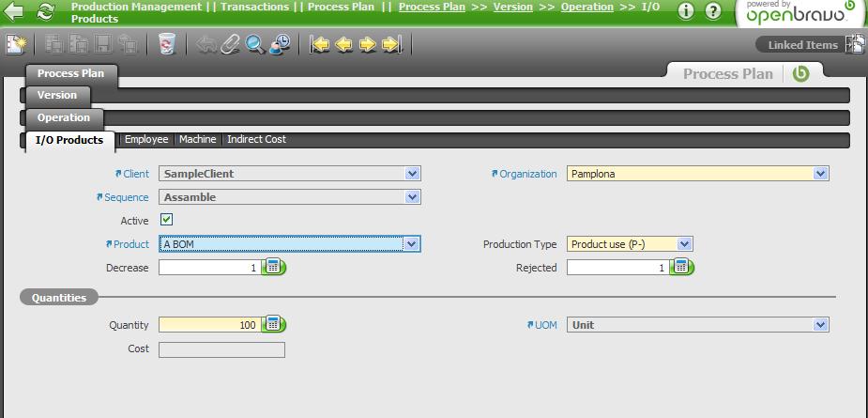Open the Audit Trail user-clock icon
This screenshot has width=868, height=418.
click(279, 44)
